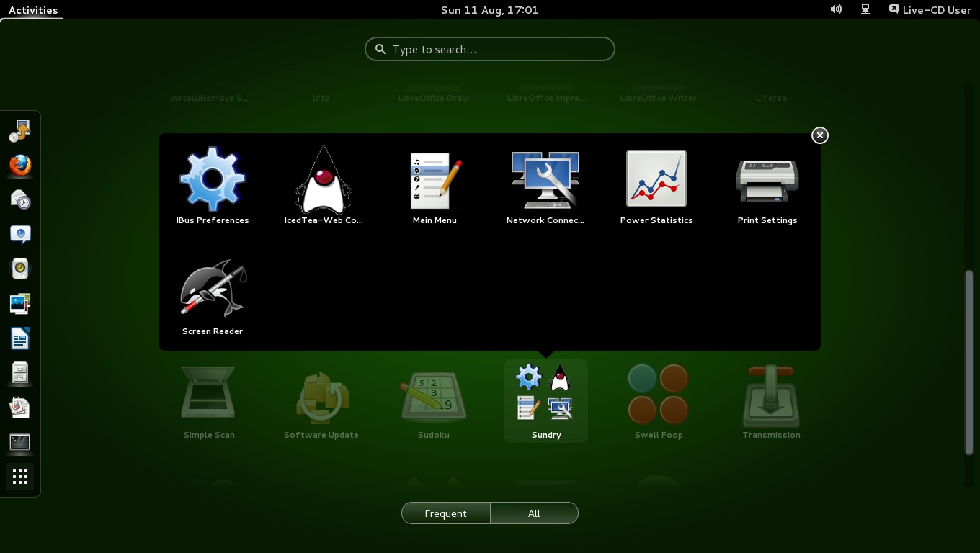Click the applications list scrollbar
Image resolution: width=980 pixels, height=553 pixels.
(969, 362)
